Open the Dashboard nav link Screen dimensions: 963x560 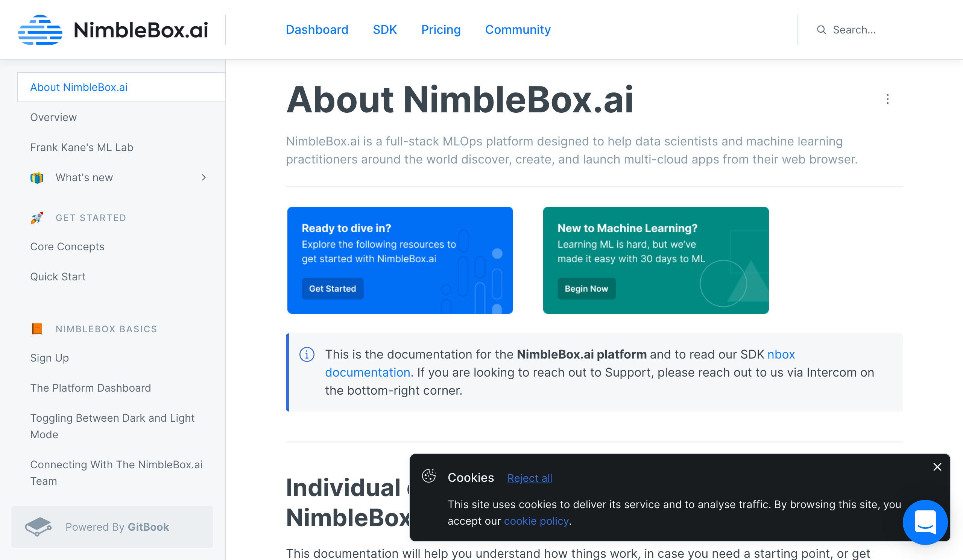pos(317,30)
